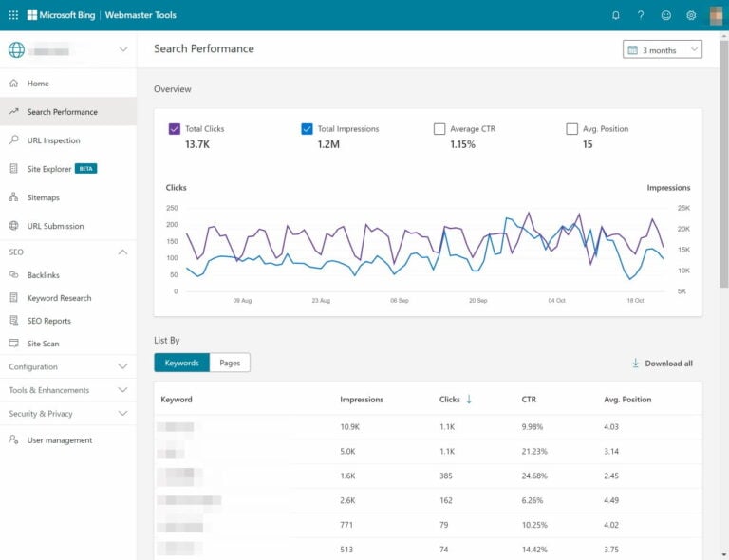Enable the Average CTR checkbox
The height and width of the screenshot is (560, 729).
(439, 129)
